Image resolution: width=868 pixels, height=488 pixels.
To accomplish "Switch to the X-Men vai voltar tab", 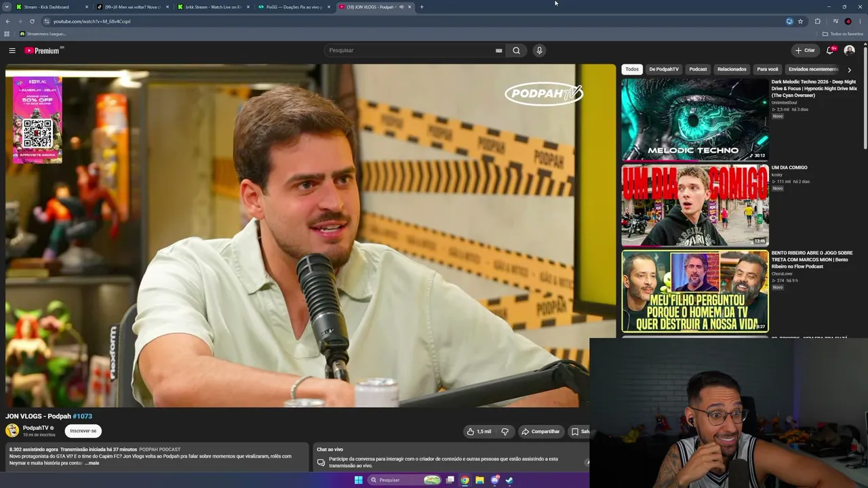I will [132, 7].
